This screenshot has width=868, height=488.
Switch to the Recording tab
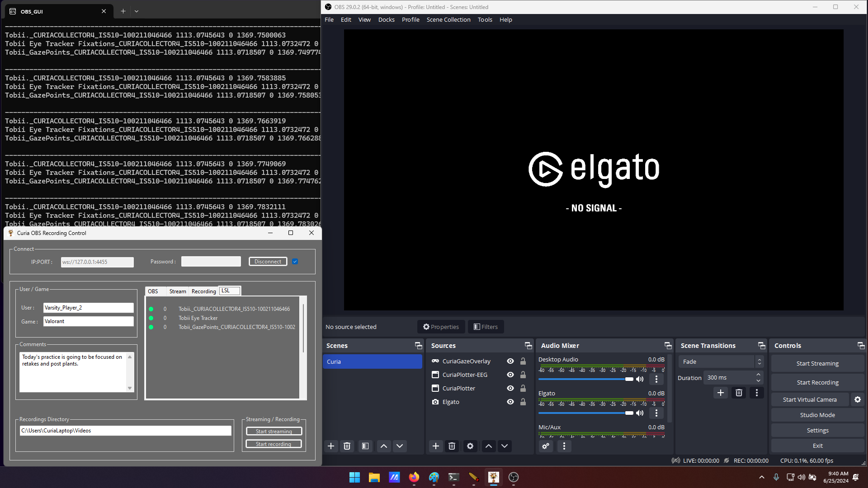tap(203, 291)
